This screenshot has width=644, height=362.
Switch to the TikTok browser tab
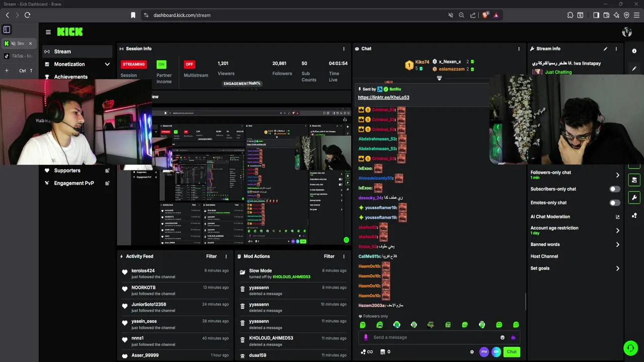click(19, 56)
